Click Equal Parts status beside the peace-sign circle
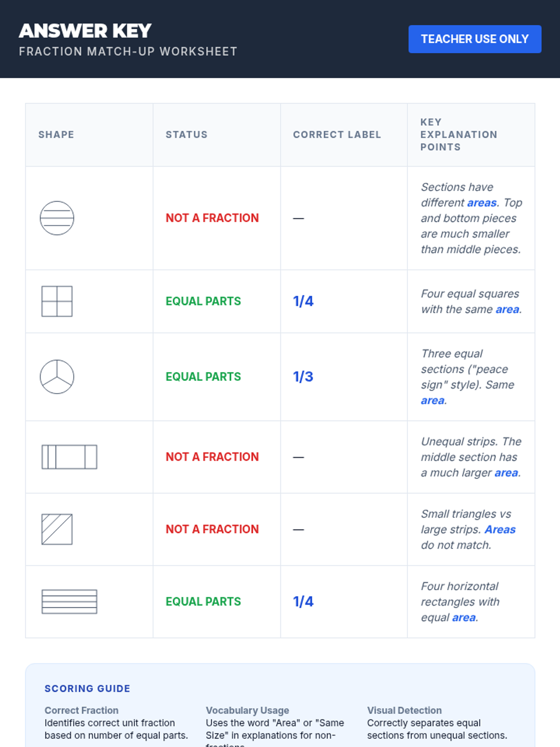 (203, 377)
